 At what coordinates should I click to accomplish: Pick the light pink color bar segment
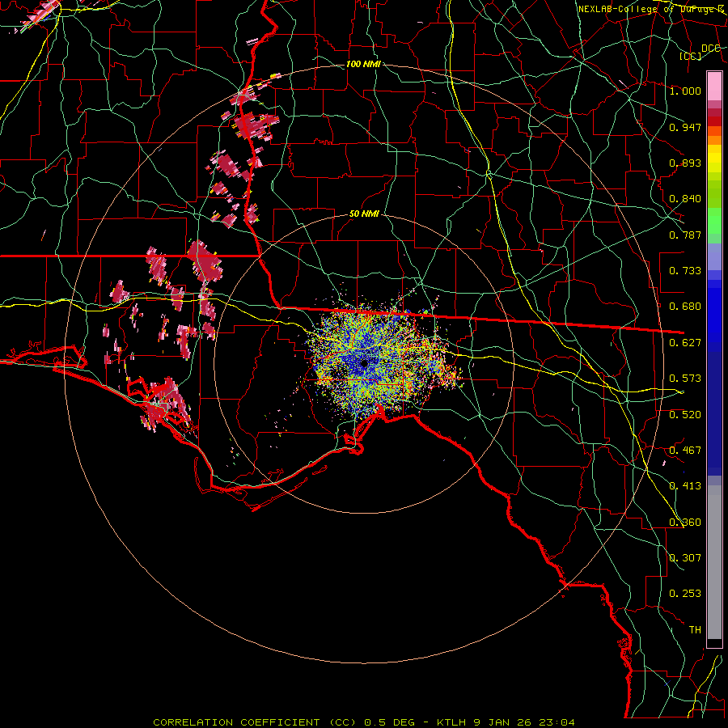pos(714,86)
